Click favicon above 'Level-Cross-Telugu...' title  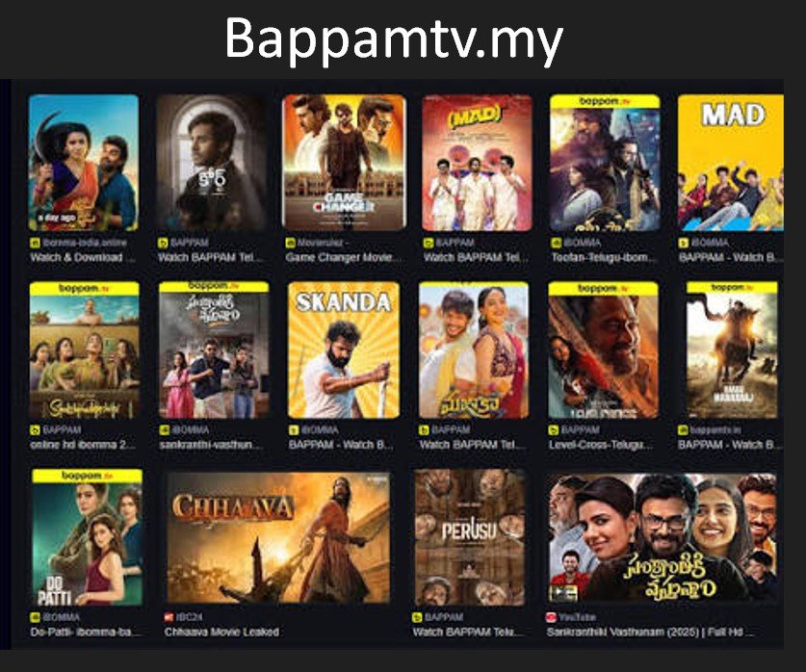554,429
